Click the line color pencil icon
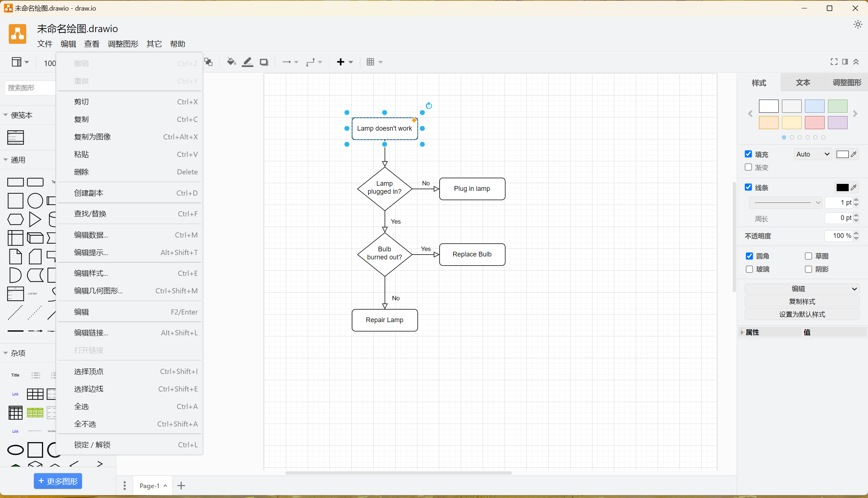The image size is (868, 498). [248, 62]
